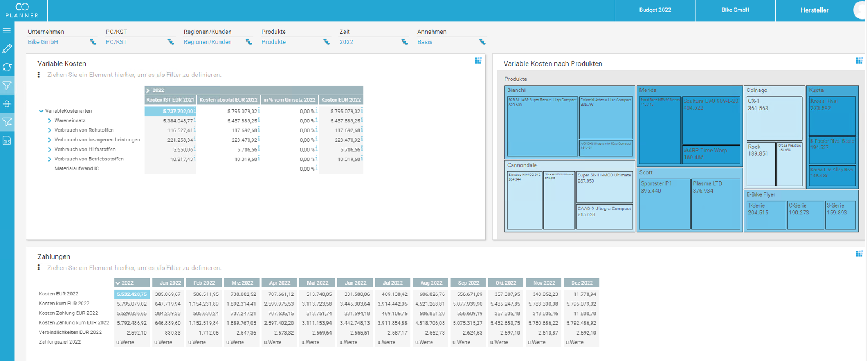Activate the clear-filter icon in the sidebar
The image size is (868, 361).
[x=7, y=122]
